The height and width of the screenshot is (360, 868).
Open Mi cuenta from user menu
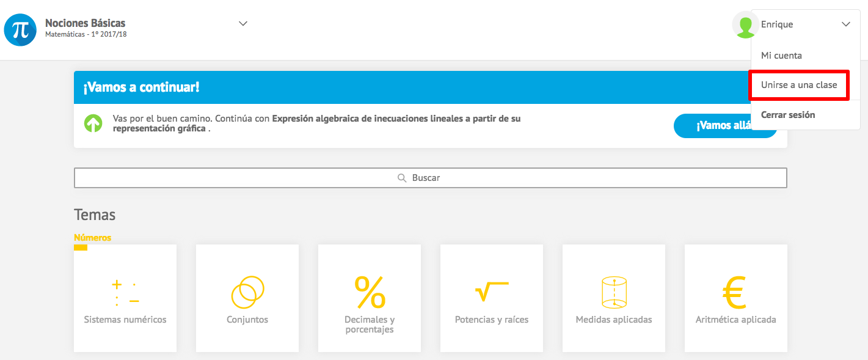[x=781, y=56]
